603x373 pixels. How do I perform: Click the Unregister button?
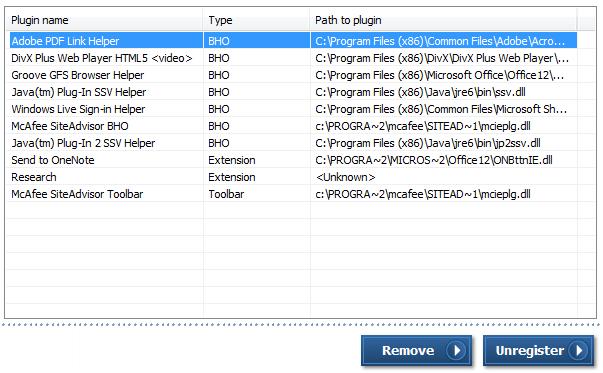click(538, 350)
